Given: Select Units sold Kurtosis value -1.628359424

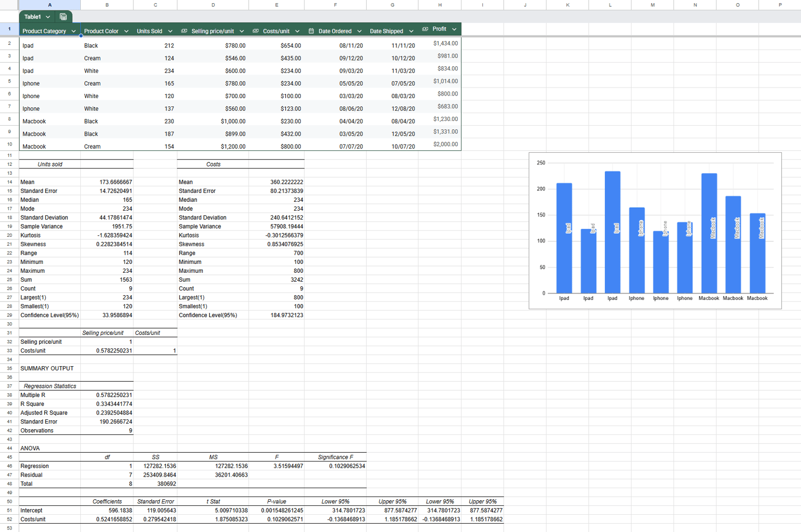Looking at the screenshot, I should (x=107, y=235).
